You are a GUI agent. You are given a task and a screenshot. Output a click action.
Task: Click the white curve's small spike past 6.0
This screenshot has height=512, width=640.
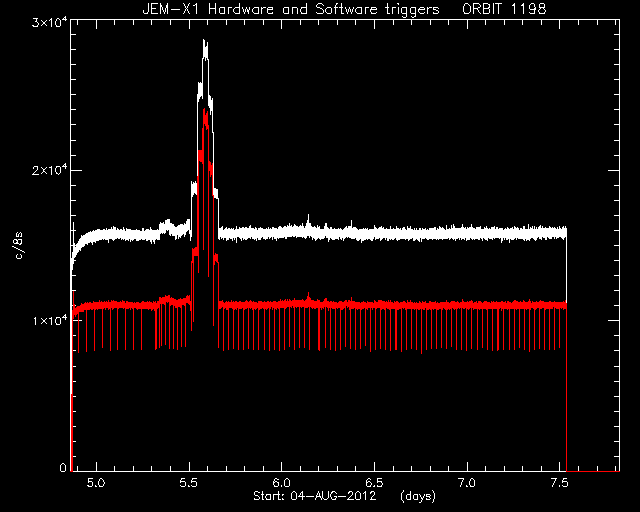[x=309, y=218]
